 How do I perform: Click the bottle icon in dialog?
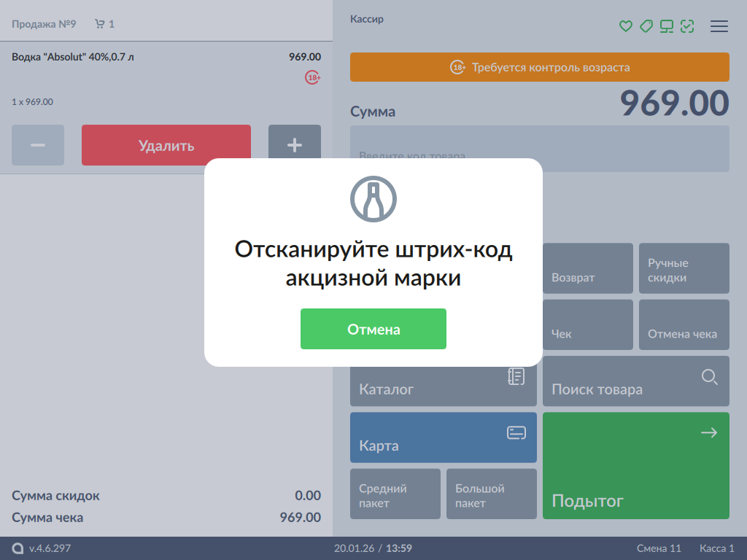(x=373, y=198)
